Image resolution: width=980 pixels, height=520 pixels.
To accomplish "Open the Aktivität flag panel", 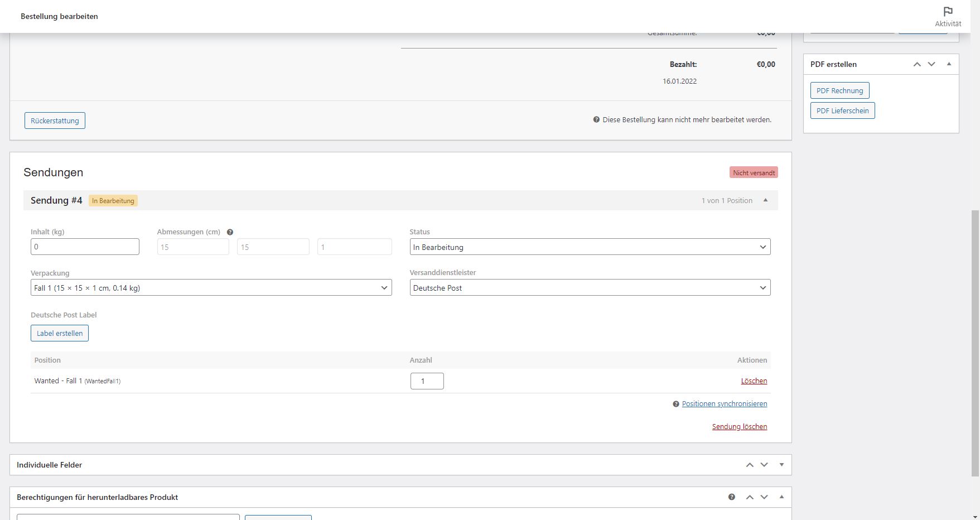I will [x=948, y=16].
